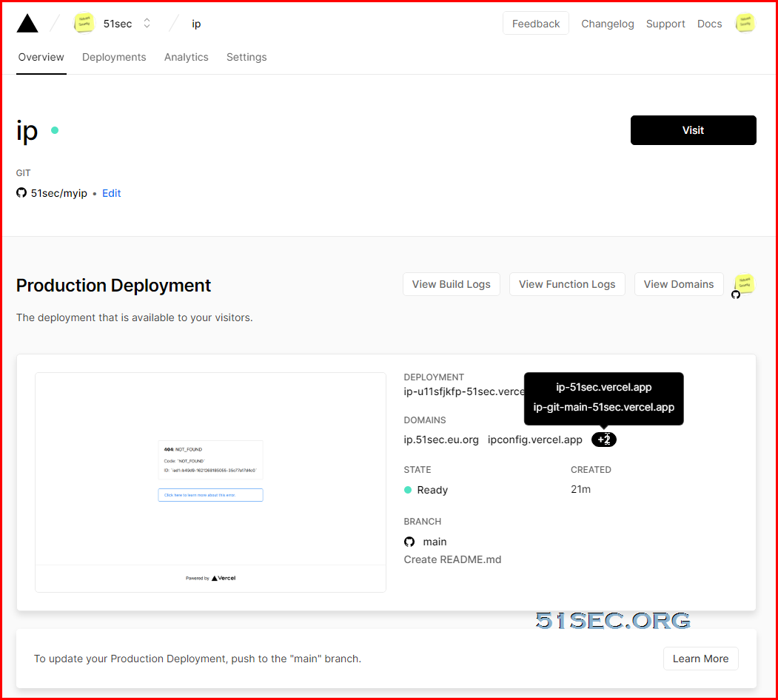The width and height of the screenshot is (778, 700).
Task: Click Edit next to the Git repository
Action: [112, 193]
